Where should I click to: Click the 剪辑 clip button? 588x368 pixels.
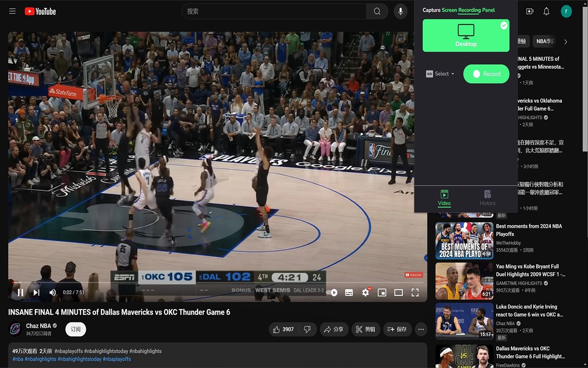coord(366,329)
